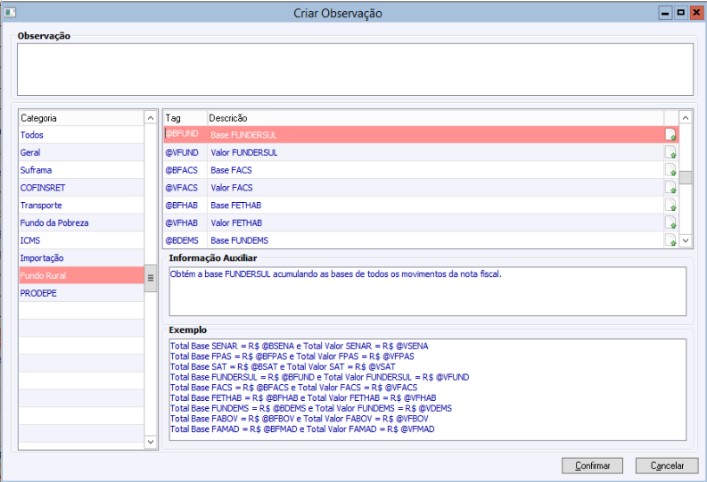This screenshot has width=707, height=482.
Task: Click inside the Informação Auxiliar text box
Action: click(427, 291)
